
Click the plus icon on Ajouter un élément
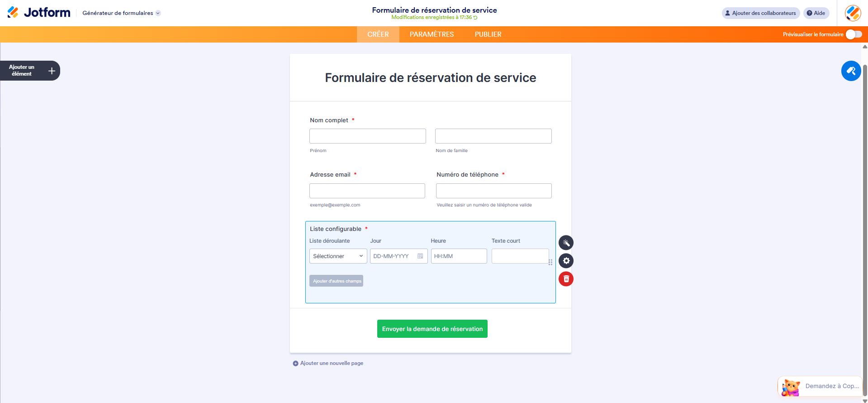pyautogui.click(x=51, y=71)
